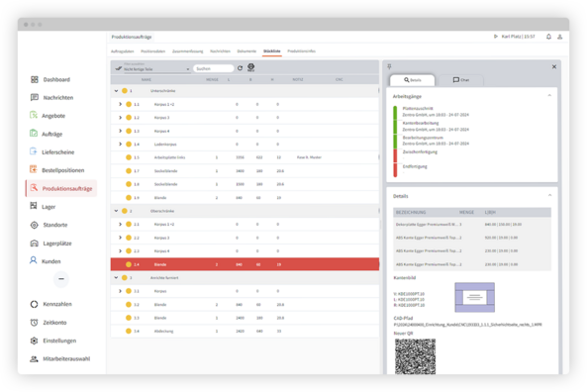The image size is (587, 392).
Task: Collapse the Details section chevron
Action: [549, 195]
